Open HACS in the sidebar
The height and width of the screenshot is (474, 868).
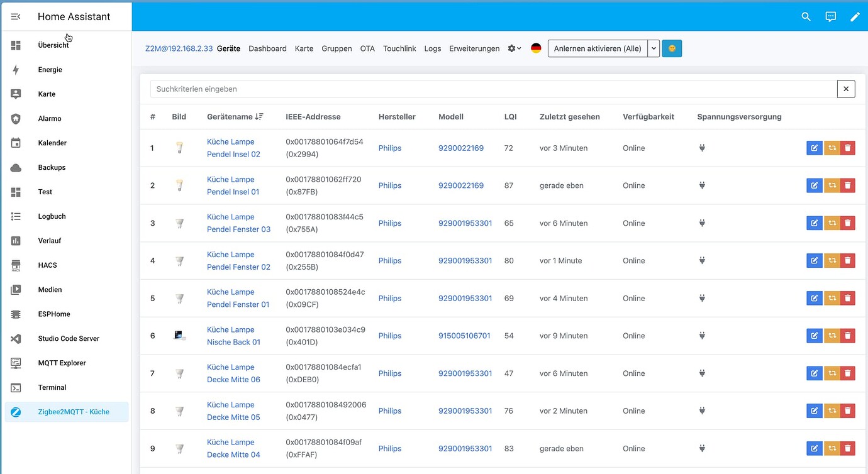tap(47, 265)
